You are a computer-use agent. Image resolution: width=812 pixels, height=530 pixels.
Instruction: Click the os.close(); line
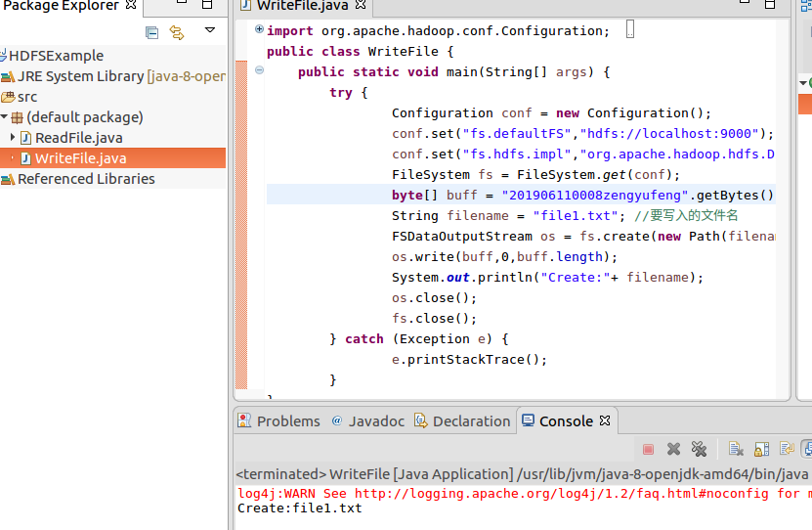pyautogui.click(x=434, y=298)
